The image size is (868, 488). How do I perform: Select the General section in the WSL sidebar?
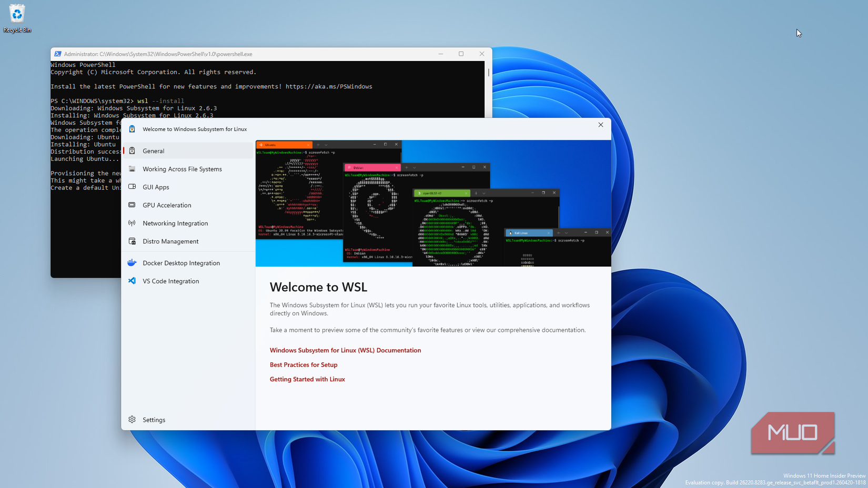pos(188,151)
